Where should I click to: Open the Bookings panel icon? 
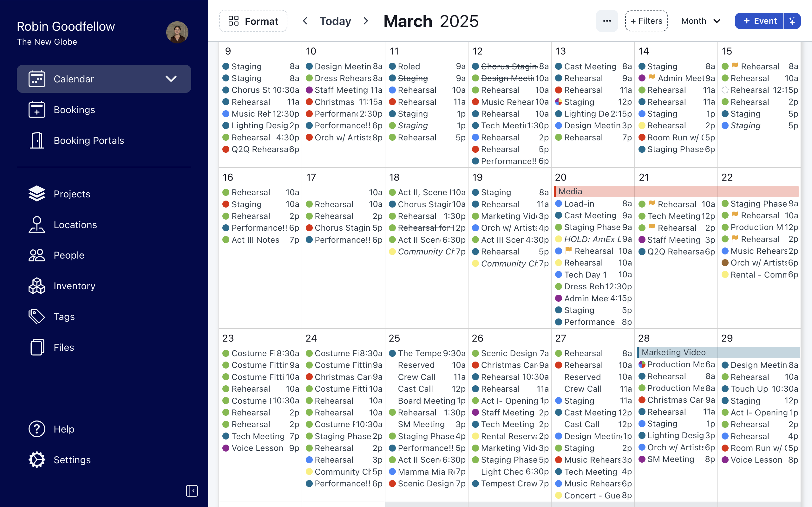[37, 109]
